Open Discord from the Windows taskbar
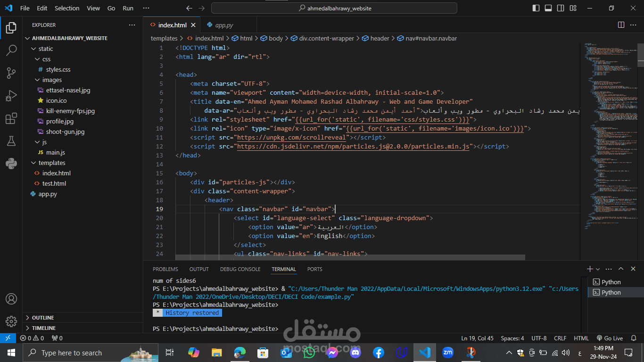The width and height of the screenshot is (644, 362). 355,352
